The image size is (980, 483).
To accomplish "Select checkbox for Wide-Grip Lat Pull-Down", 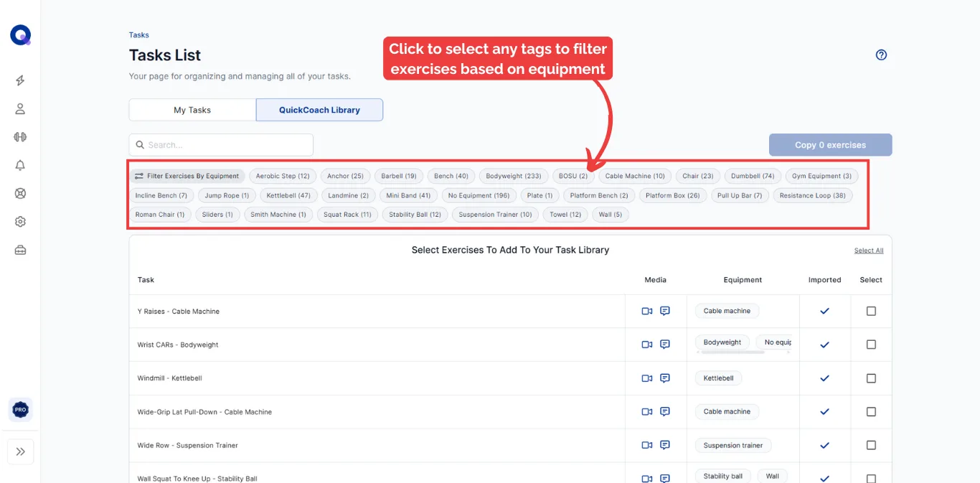I will 871,412.
